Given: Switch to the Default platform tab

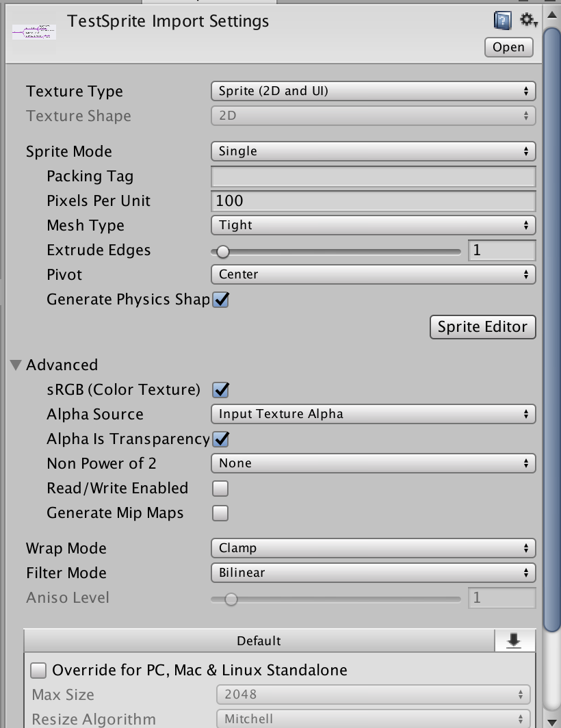Looking at the screenshot, I should tap(259, 640).
